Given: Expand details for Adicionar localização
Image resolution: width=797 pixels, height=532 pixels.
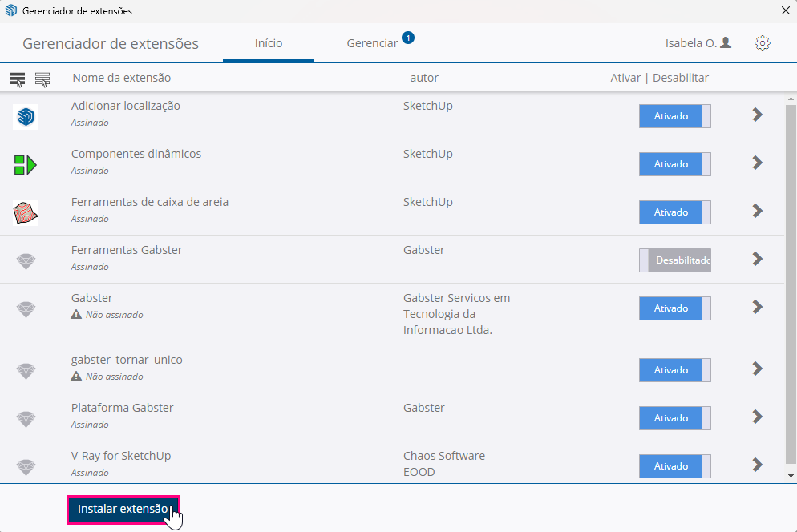Looking at the screenshot, I should (757, 115).
